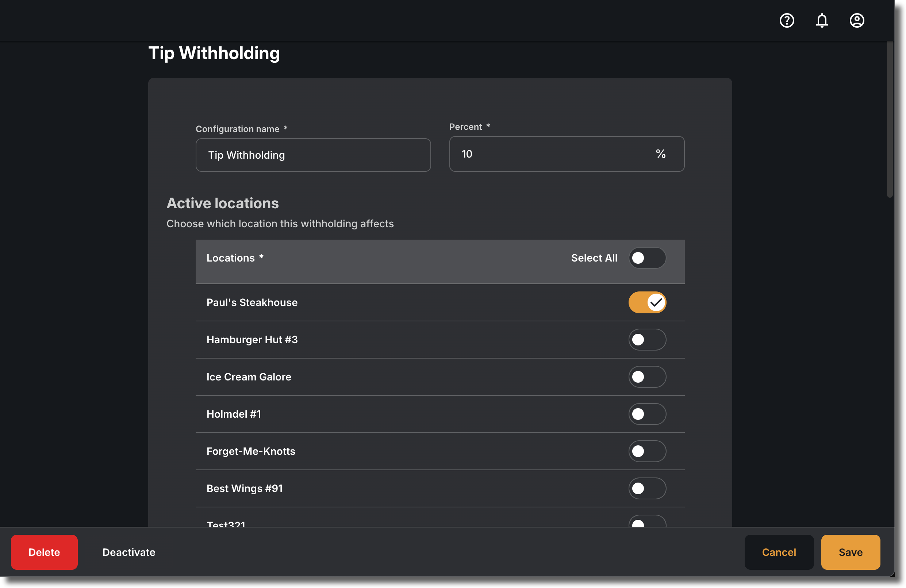
Task: Open the notifications bell icon
Action: tap(821, 20)
